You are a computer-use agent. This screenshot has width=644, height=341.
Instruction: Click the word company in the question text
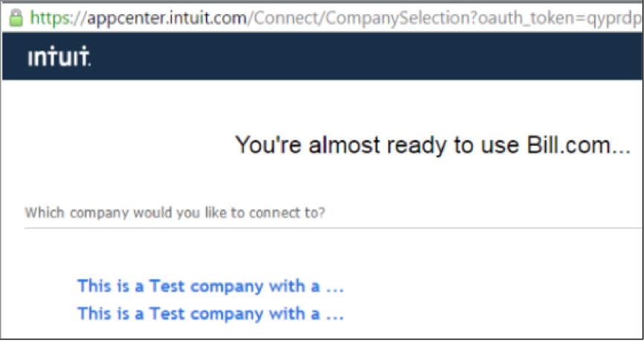99,213
